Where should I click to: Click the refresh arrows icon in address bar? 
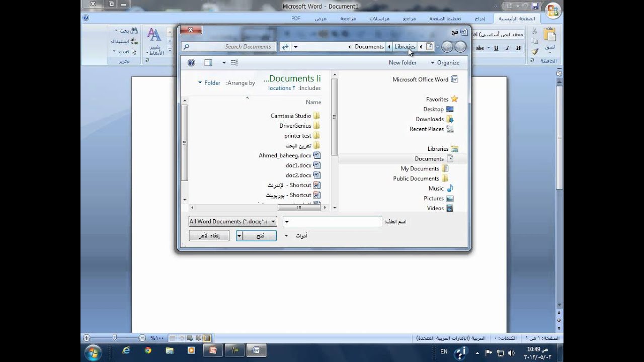tap(285, 47)
